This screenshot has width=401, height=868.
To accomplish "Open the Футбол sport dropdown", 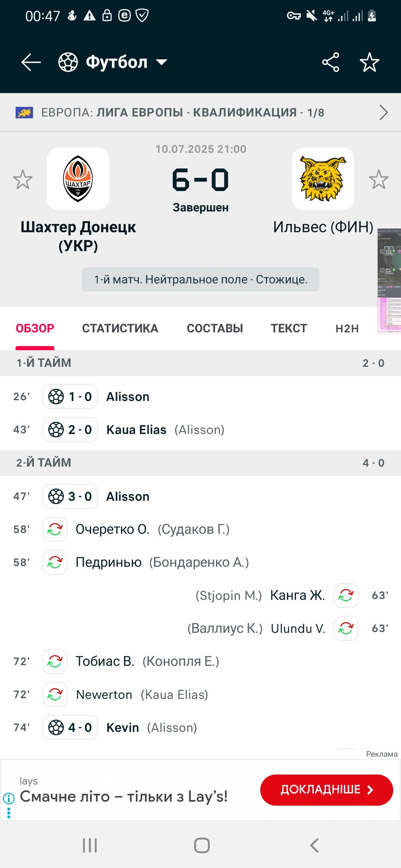I will tap(113, 62).
